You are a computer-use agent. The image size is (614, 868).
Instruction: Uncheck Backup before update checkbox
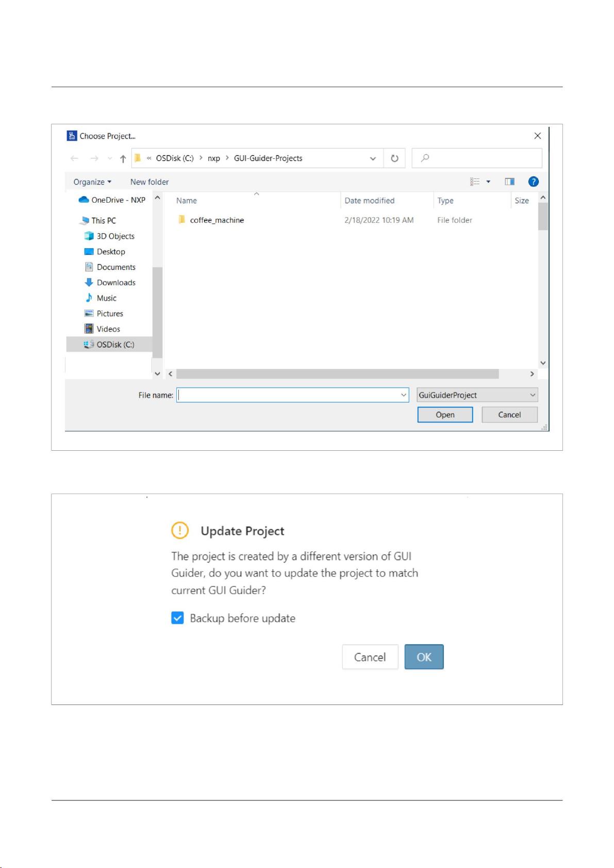(177, 618)
